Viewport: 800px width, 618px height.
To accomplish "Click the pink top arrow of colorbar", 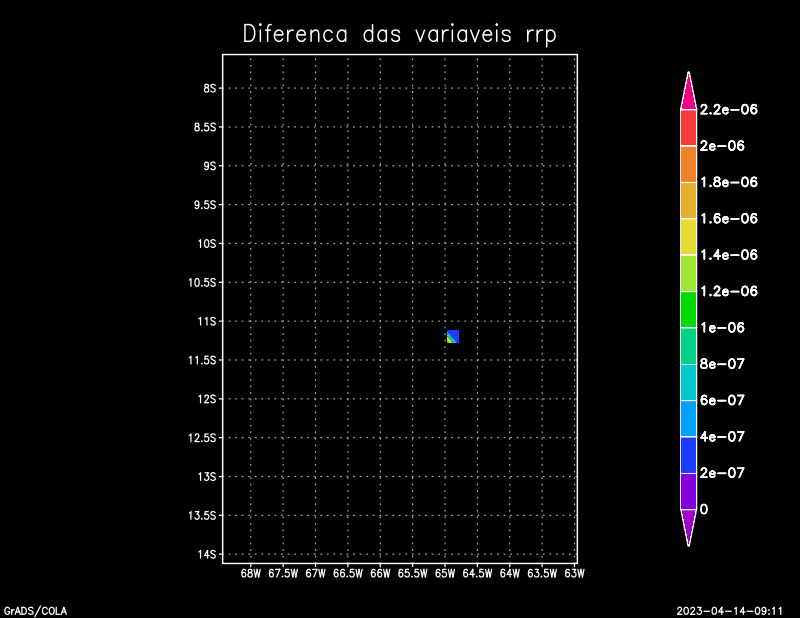I will coord(688,93).
